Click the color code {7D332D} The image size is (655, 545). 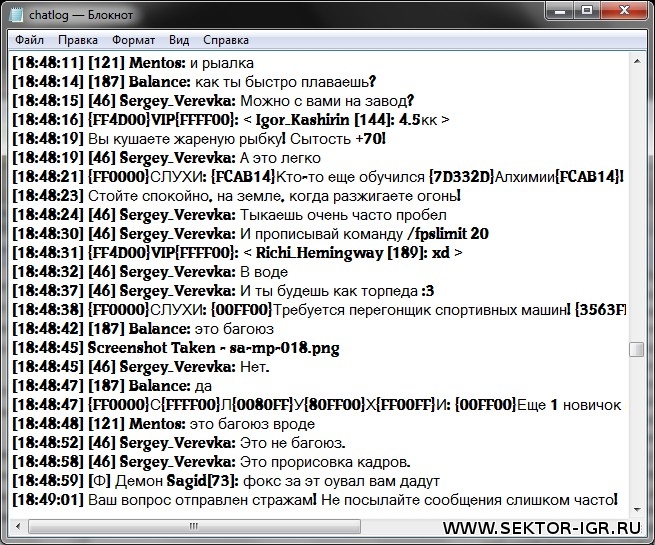pos(462,177)
